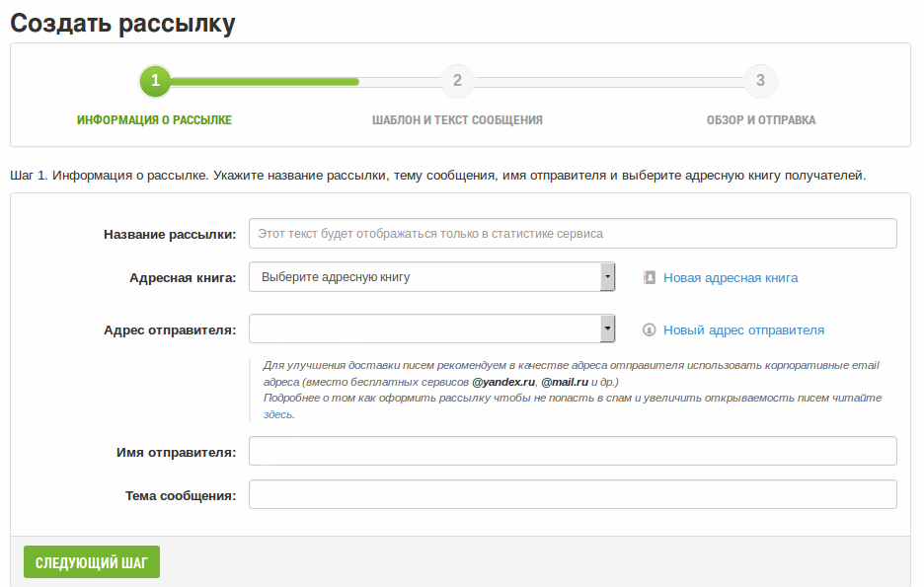This screenshot has width=924, height=587.
Task: Click the Название рассылки label
Action: click(x=170, y=235)
